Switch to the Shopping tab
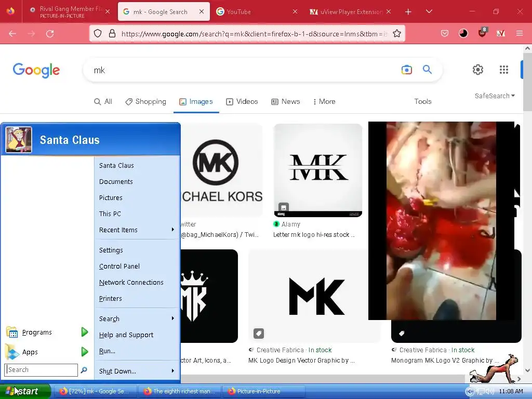Viewport: 532px width, 399px height. (x=146, y=101)
